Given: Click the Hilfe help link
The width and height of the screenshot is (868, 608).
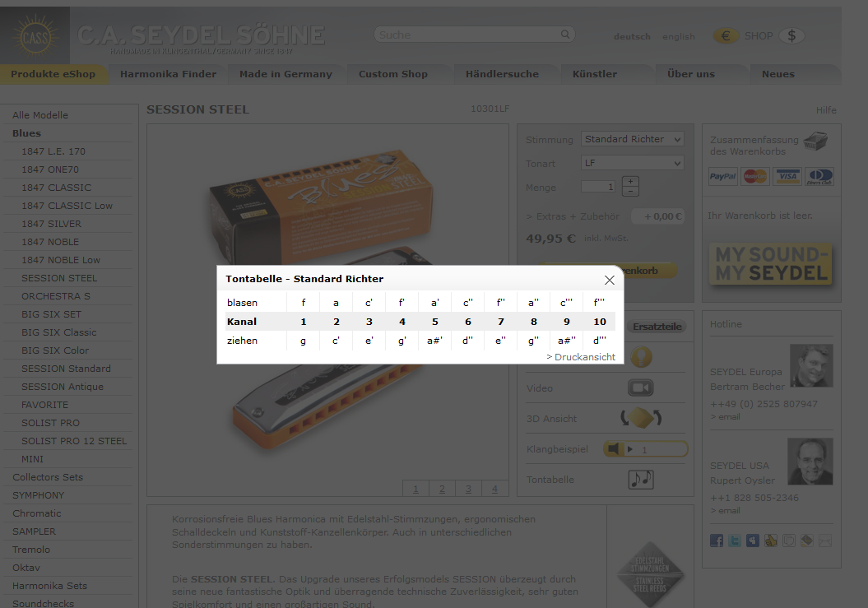Looking at the screenshot, I should [826, 110].
